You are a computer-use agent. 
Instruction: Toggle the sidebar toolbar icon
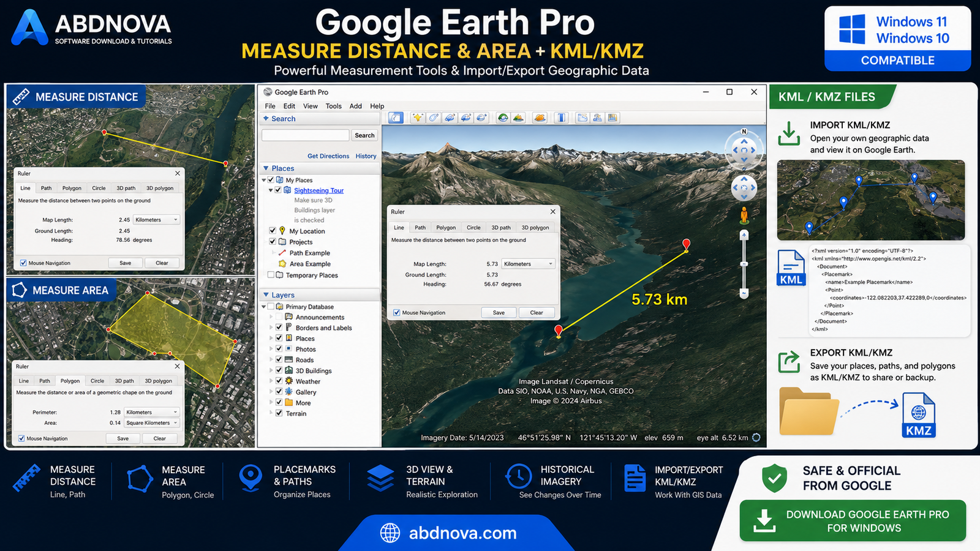pos(396,118)
